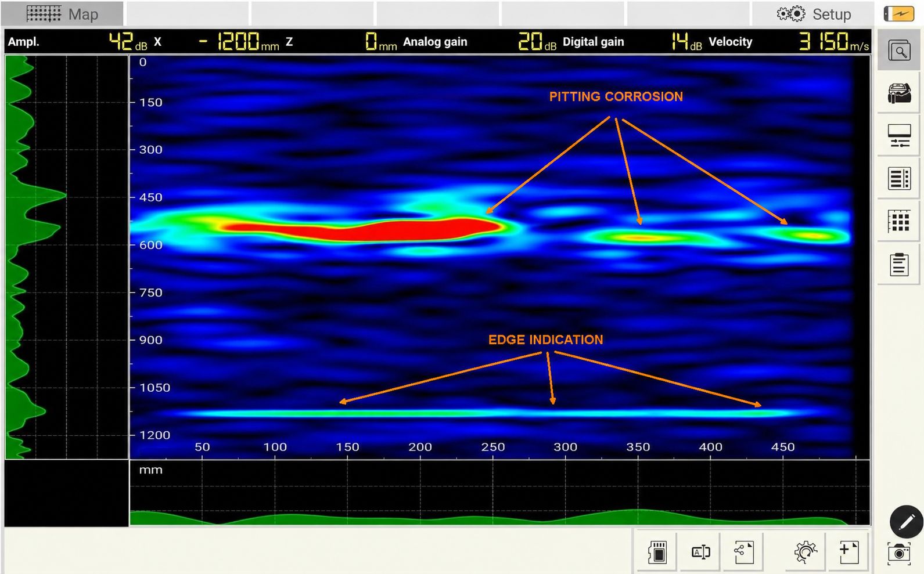Open the Setup tab
Screen dimensions: 924x574
click(x=812, y=14)
